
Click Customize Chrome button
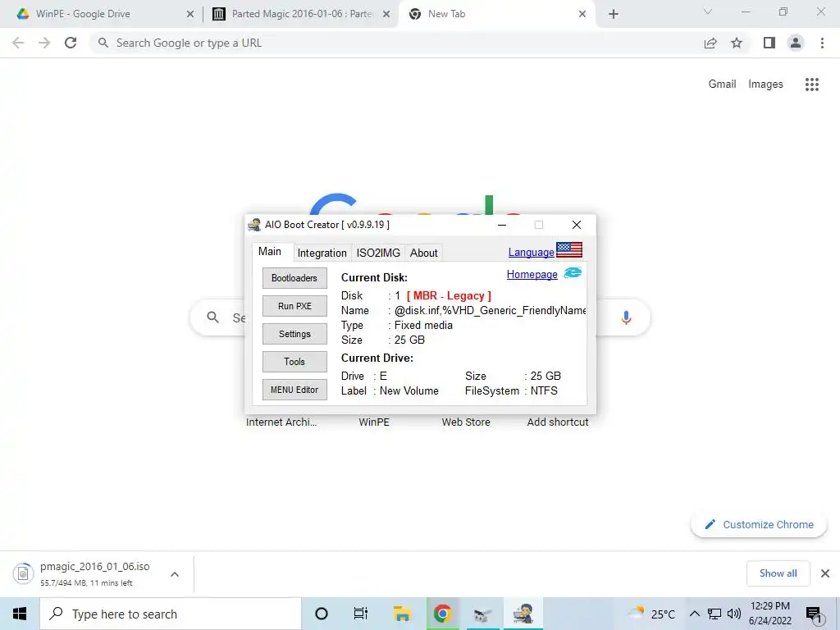pyautogui.click(x=759, y=524)
